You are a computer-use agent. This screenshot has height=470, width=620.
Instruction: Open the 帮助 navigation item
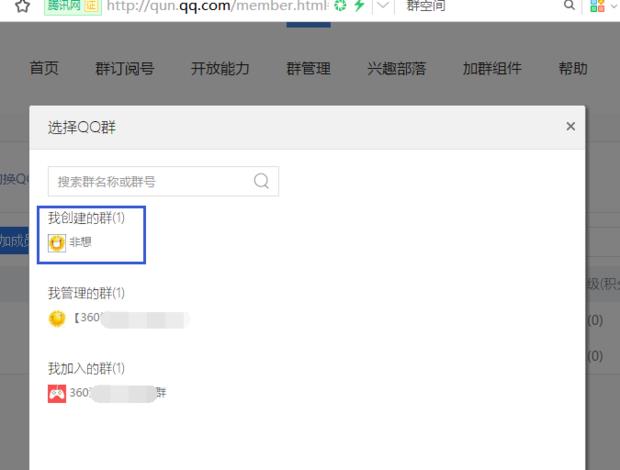click(573, 68)
